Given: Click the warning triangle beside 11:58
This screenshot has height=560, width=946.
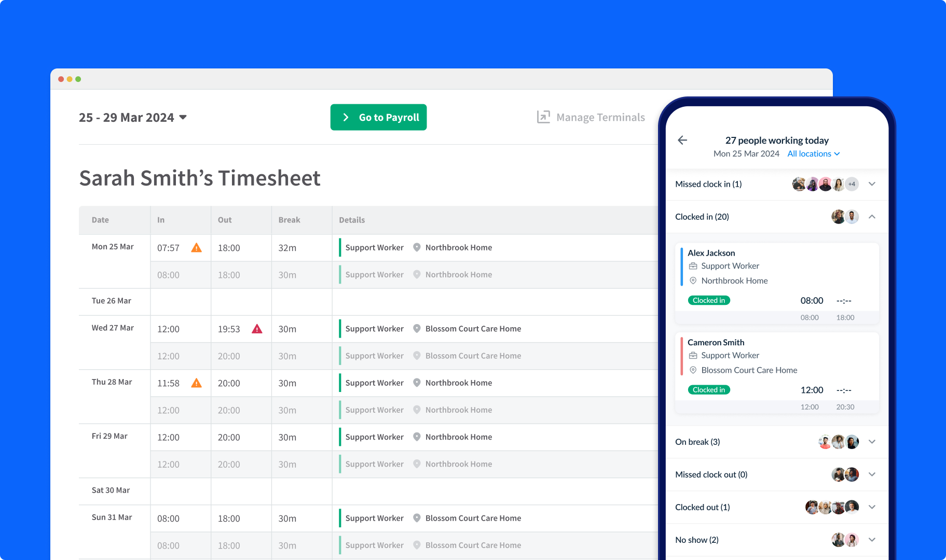Looking at the screenshot, I should [196, 383].
